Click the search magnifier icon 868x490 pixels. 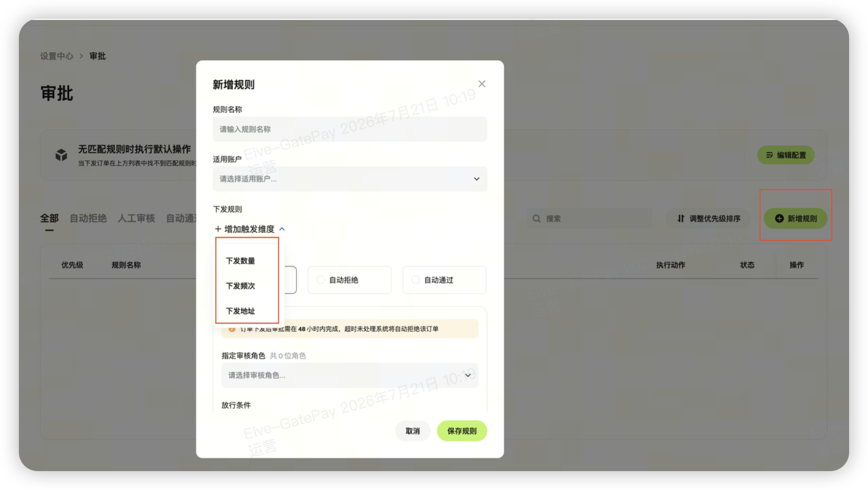coord(536,219)
